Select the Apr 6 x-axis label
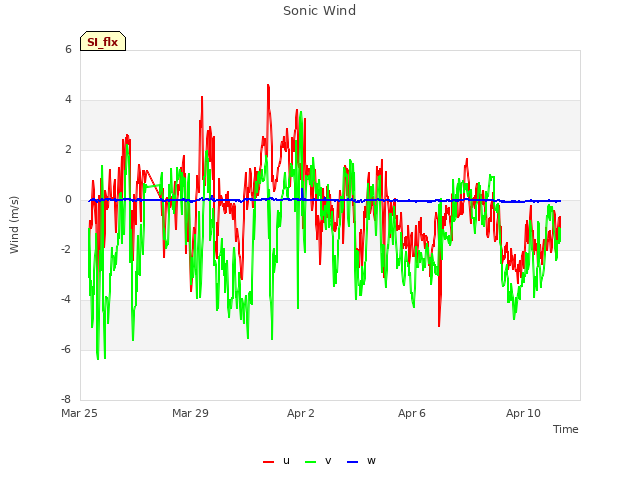The height and width of the screenshot is (480, 640). click(x=412, y=413)
